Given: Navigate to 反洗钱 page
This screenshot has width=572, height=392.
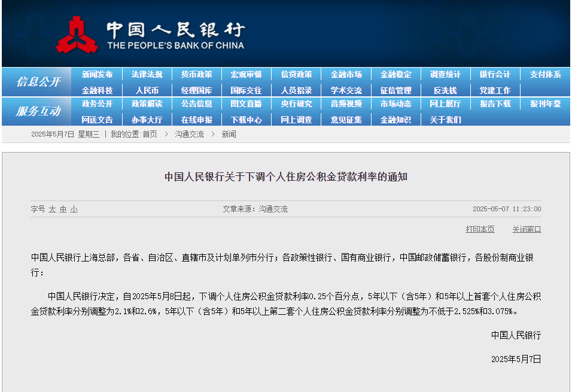Looking at the screenshot, I should [x=445, y=90].
